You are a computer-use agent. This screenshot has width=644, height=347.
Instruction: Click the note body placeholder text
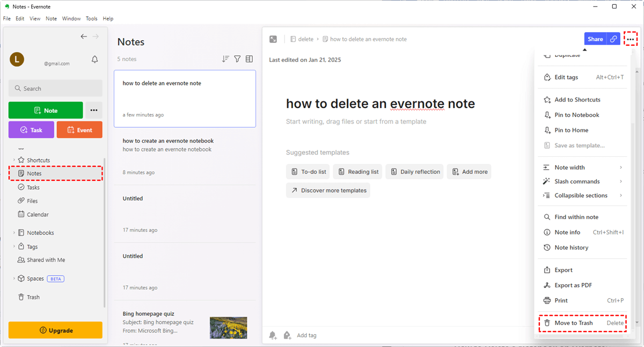(356, 121)
